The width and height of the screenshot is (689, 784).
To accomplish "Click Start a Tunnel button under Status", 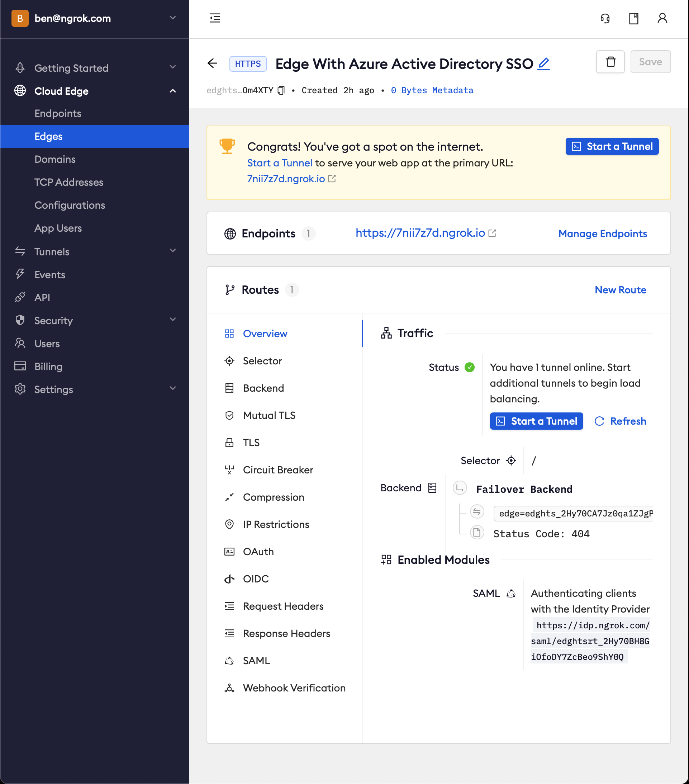I will click(x=536, y=421).
